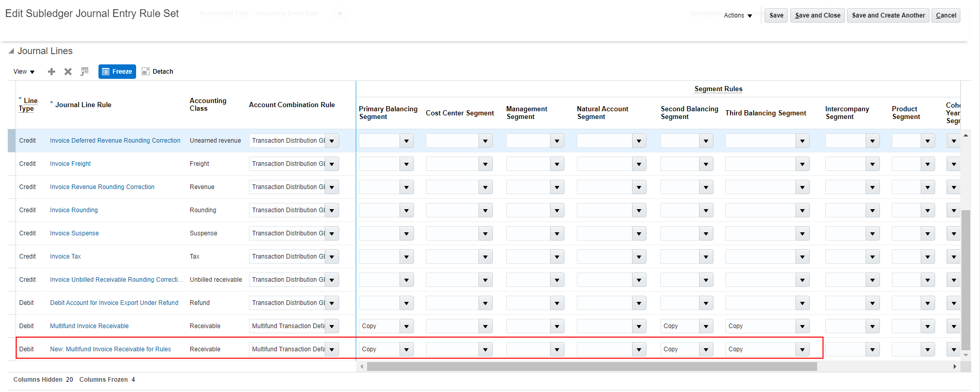Expand Account Combination Rule dropdown for Invoice Tax
Viewport: 980px width, 392px height.
[x=332, y=257]
